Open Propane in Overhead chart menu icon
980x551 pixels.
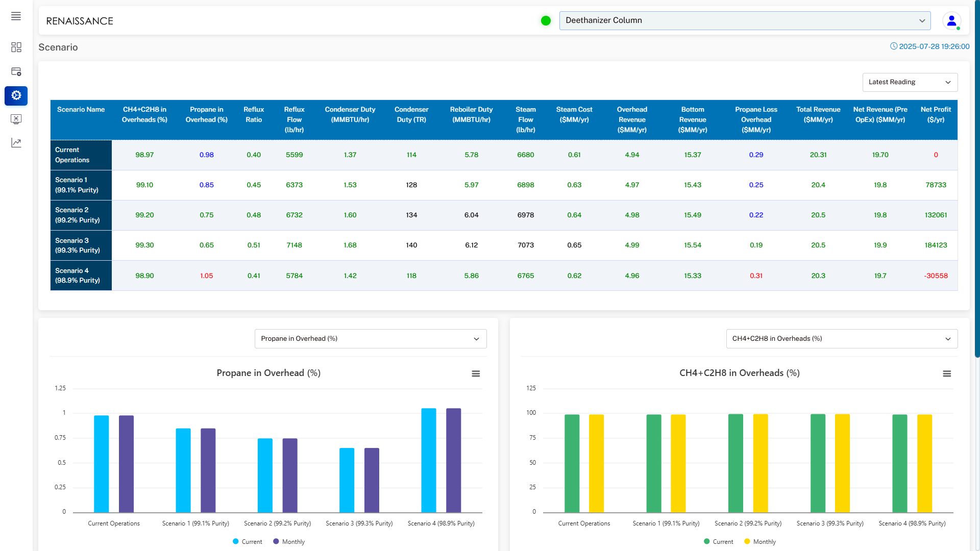pyautogui.click(x=476, y=374)
